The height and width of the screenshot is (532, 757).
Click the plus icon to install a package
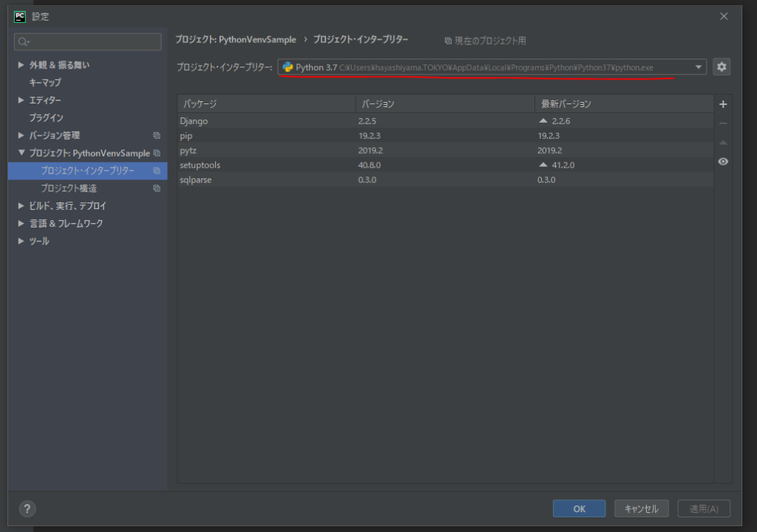pyautogui.click(x=723, y=104)
